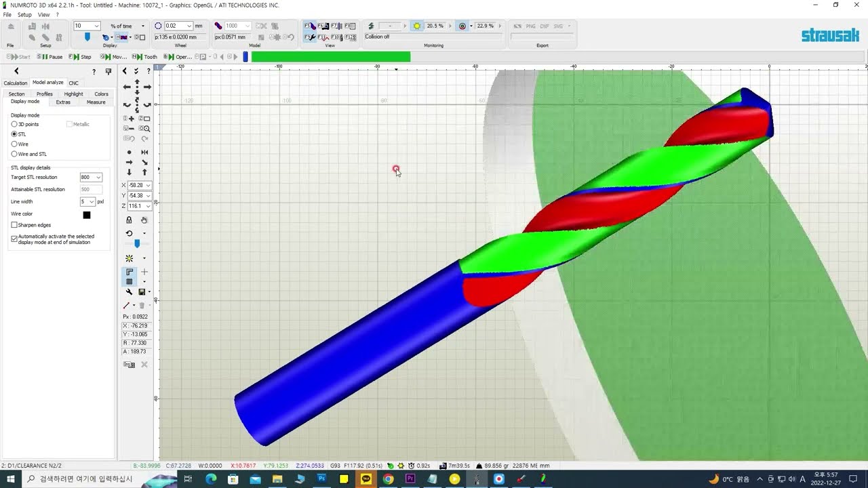Screen dimensions: 868x488
Task: Click the Tooth simulation button
Action: pos(145,57)
